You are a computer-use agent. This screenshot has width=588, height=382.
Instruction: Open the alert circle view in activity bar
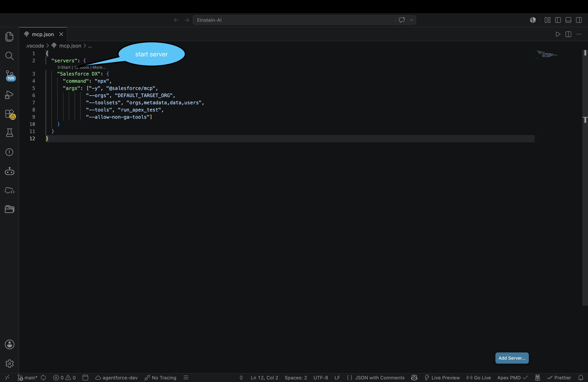coord(9,152)
